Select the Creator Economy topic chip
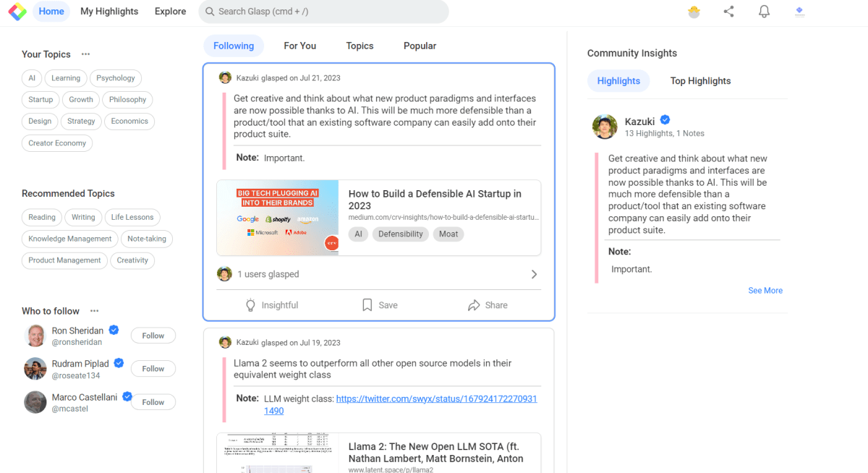 click(x=57, y=143)
